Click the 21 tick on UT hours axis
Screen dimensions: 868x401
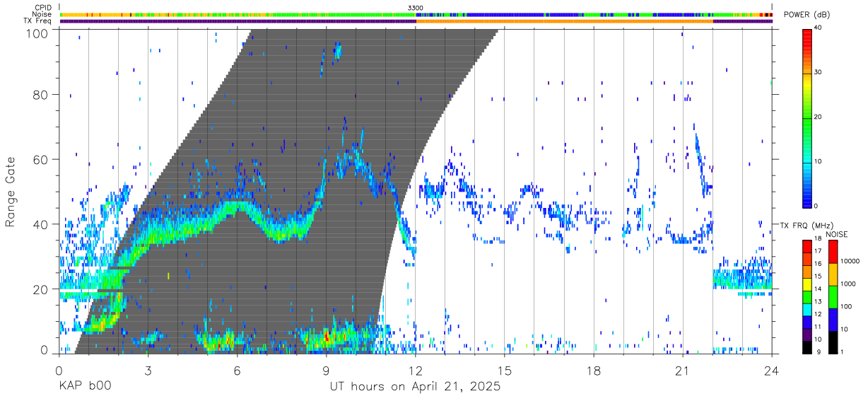tap(683, 371)
